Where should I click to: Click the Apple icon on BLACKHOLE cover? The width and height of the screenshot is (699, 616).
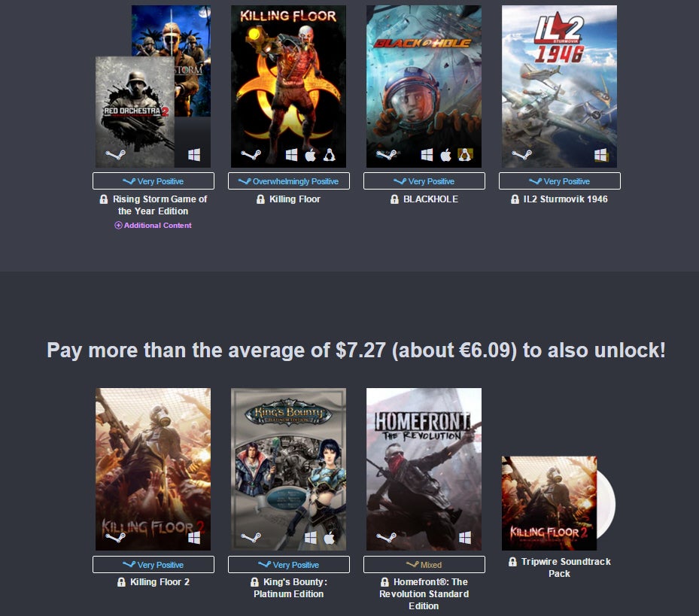445,155
